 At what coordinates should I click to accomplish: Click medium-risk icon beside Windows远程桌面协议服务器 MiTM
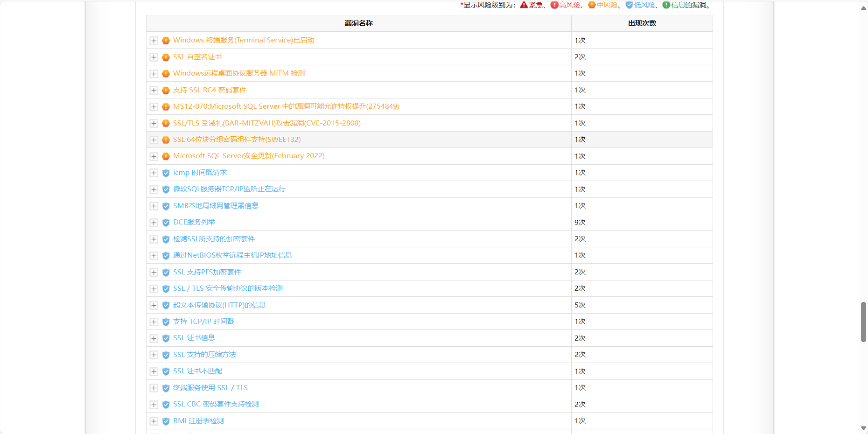click(x=166, y=74)
